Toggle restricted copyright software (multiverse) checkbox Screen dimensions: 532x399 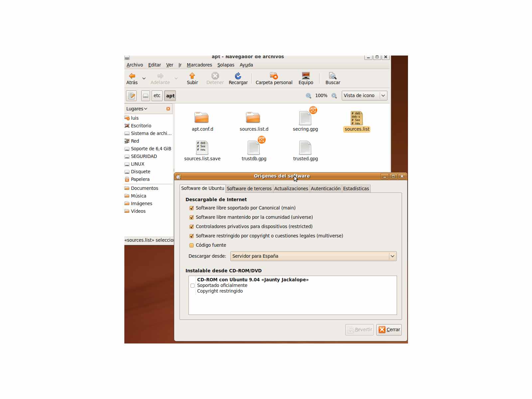[192, 236]
